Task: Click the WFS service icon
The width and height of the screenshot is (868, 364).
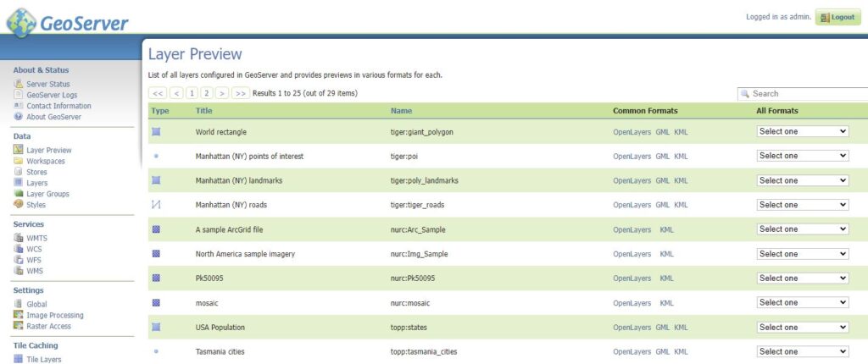Action: pyautogui.click(x=19, y=260)
